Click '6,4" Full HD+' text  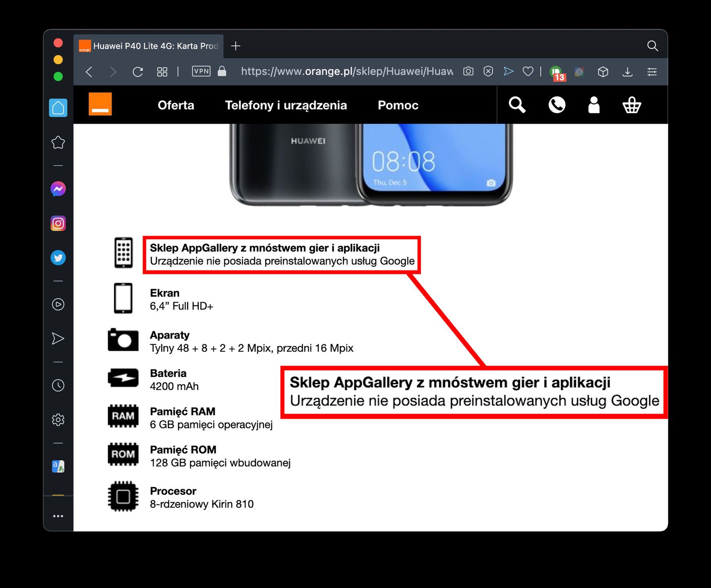point(181,306)
